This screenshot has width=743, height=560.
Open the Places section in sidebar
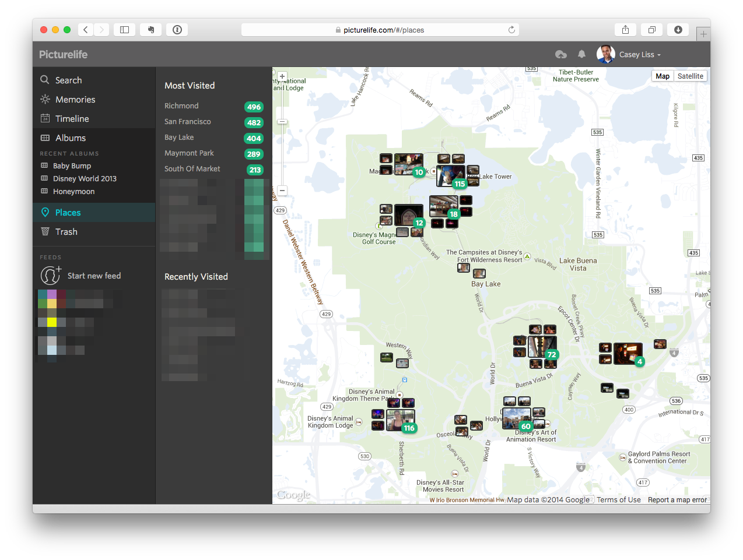pos(68,213)
